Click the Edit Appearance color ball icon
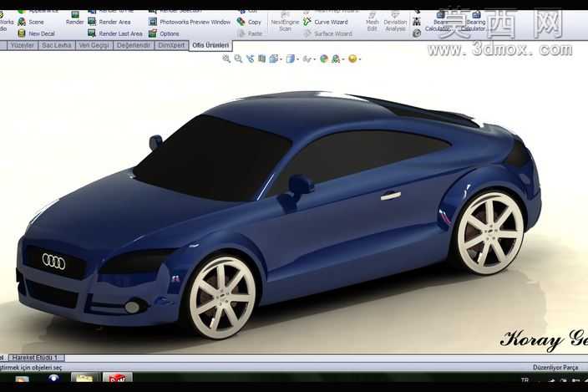The width and height of the screenshot is (588, 392). coord(323,59)
